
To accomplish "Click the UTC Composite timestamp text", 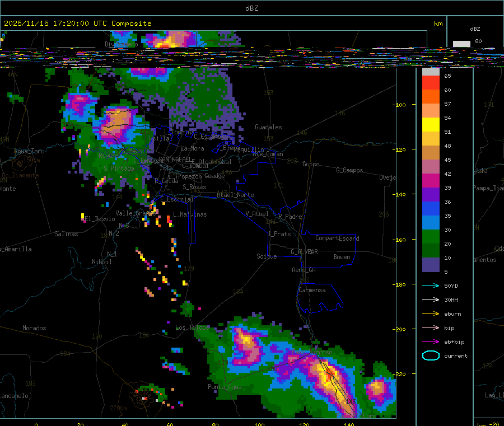I will click(78, 24).
